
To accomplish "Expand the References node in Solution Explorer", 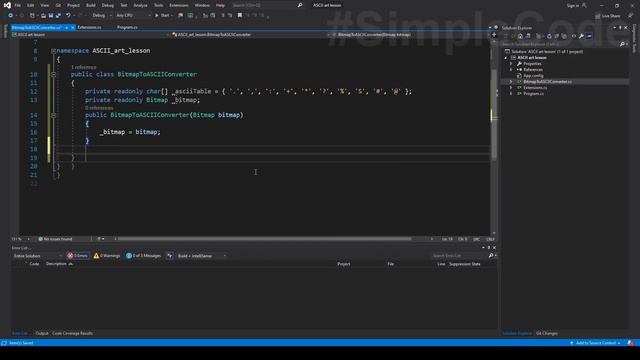I will [511, 70].
